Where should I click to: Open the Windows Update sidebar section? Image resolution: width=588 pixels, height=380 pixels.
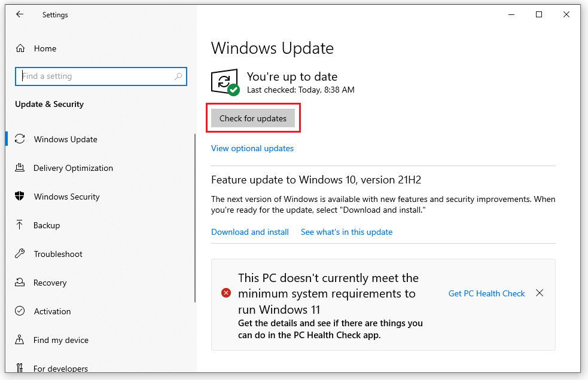coord(65,139)
